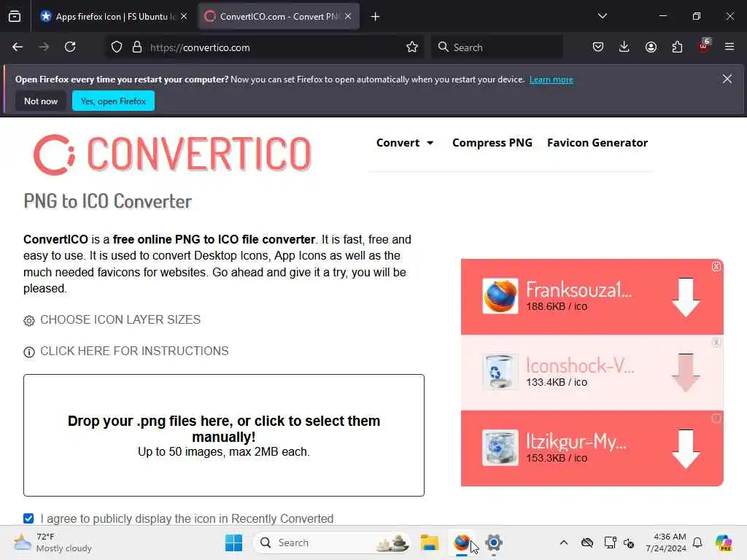This screenshot has height=560, width=747.
Task: Open the Copilot preview icon
Action: point(724,542)
